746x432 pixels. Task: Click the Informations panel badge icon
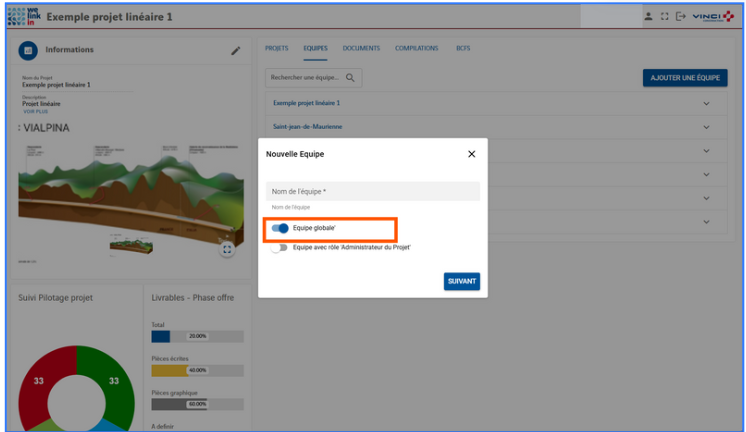pos(29,50)
